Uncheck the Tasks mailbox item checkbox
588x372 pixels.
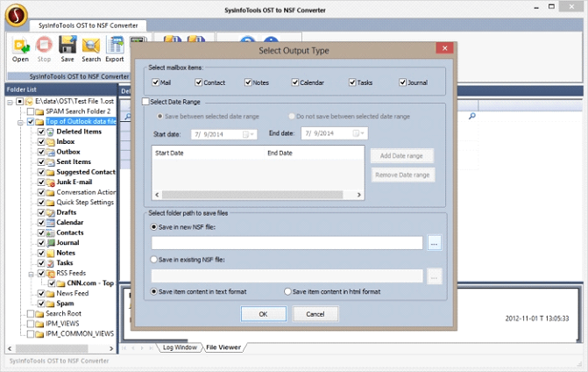(x=352, y=82)
